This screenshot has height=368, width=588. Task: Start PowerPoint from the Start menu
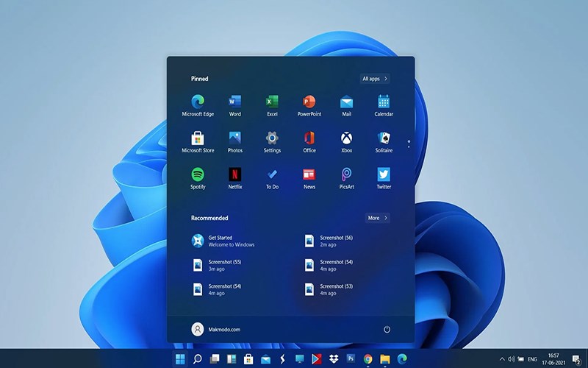(309, 105)
